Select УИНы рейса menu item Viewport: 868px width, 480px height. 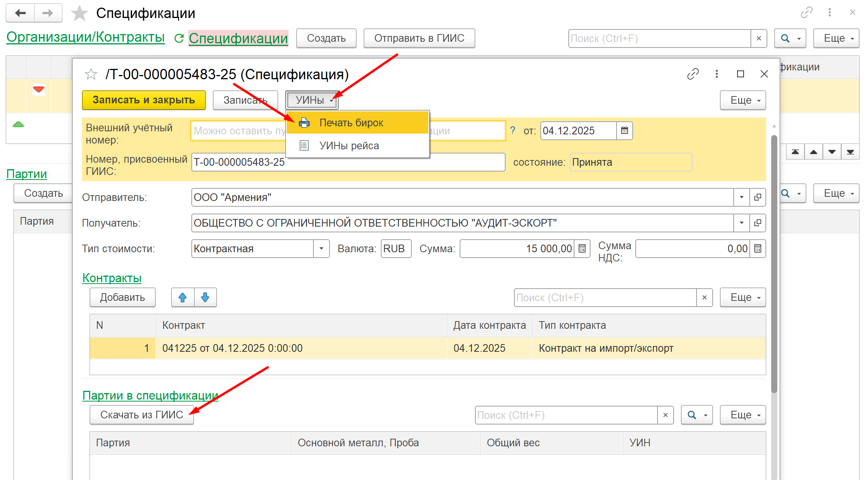point(349,146)
